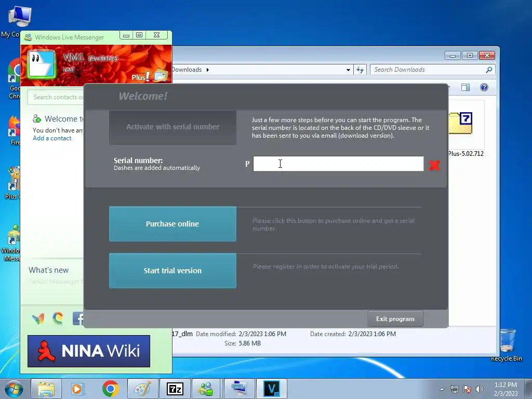Screen dimensions: 532x399
Task: Click the Plus! scene icon in Messenger header
Action: click(160, 76)
